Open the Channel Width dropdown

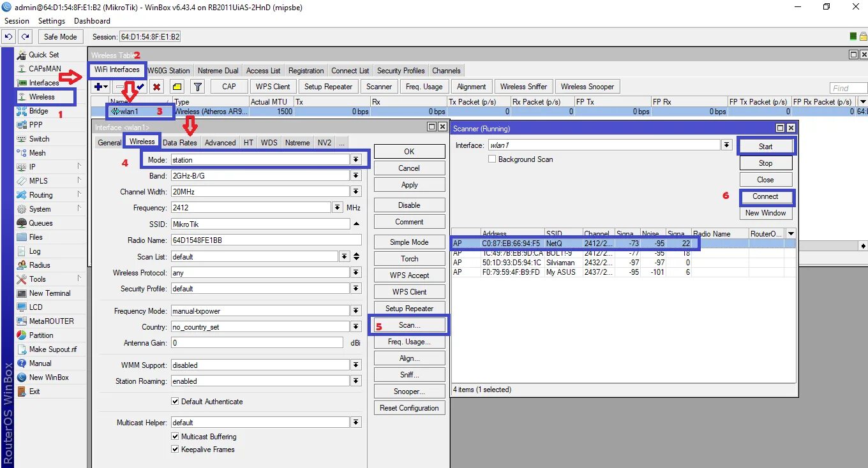(x=355, y=192)
